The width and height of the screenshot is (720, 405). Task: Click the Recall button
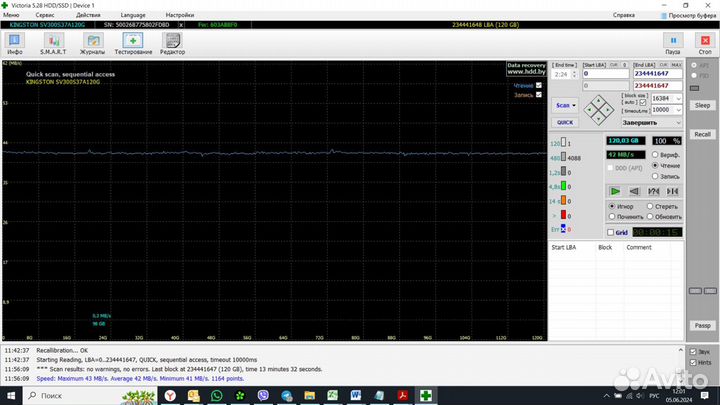click(702, 135)
